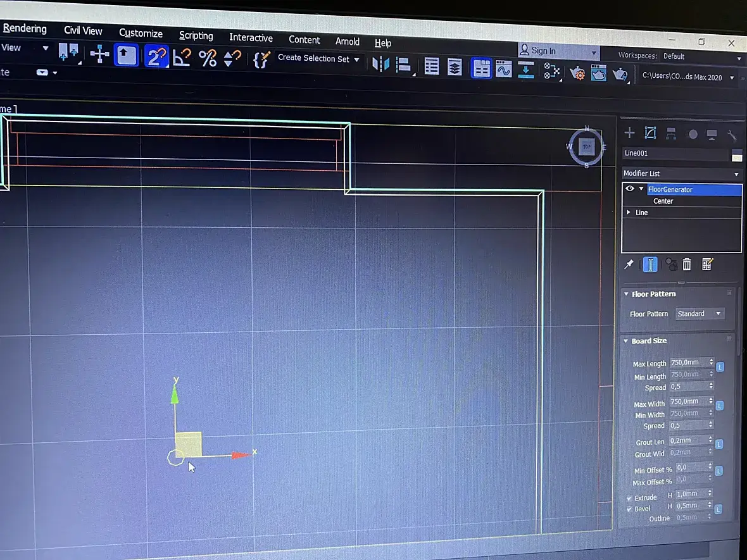Open the Rendering menu

(x=25, y=28)
